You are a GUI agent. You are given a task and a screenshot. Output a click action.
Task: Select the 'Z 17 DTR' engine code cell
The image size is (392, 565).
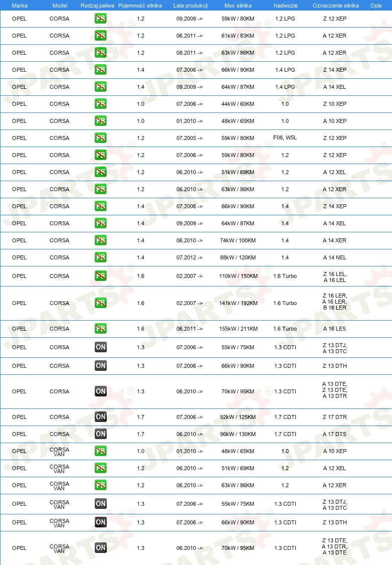pyautogui.click(x=334, y=417)
